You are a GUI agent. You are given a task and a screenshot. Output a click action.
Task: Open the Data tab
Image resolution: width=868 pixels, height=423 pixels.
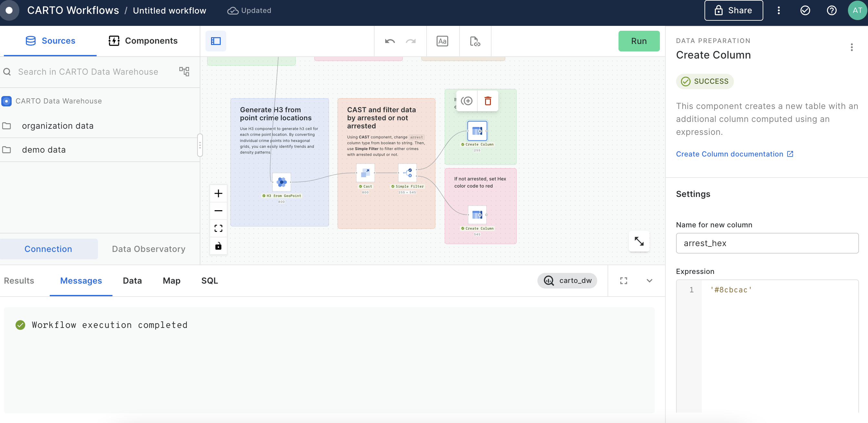pyautogui.click(x=132, y=281)
